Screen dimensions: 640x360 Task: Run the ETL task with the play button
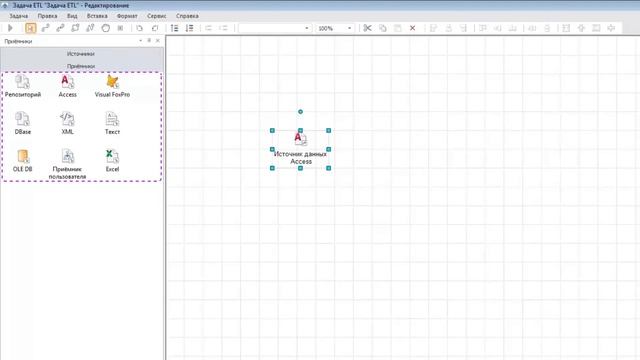(x=11, y=28)
